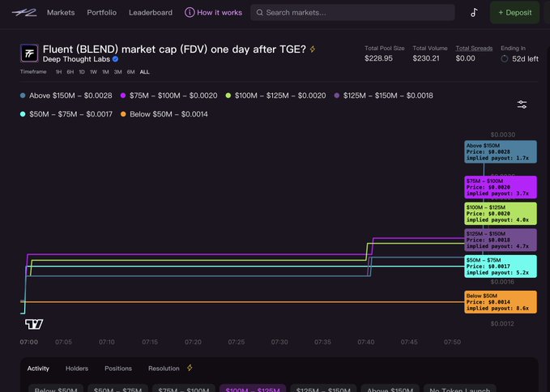
Task: Select the 1W timeframe option
Action: click(x=93, y=72)
